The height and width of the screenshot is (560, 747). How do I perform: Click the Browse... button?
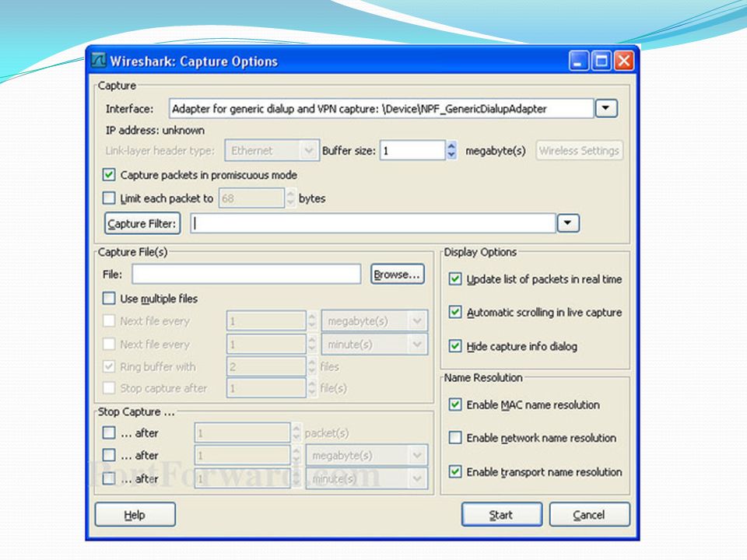pyautogui.click(x=398, y=274)
